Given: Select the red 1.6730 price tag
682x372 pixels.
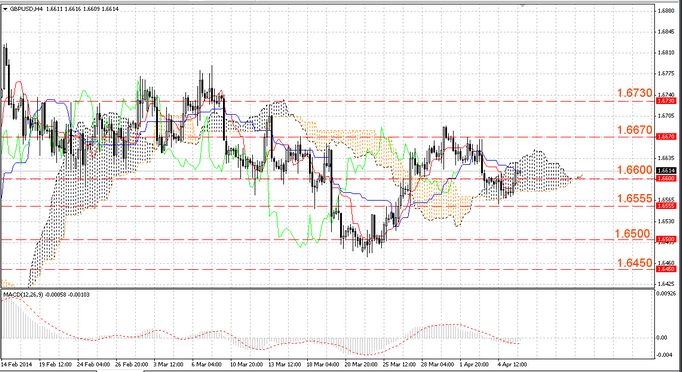Looking at the screenshot, I should (665, 101).
